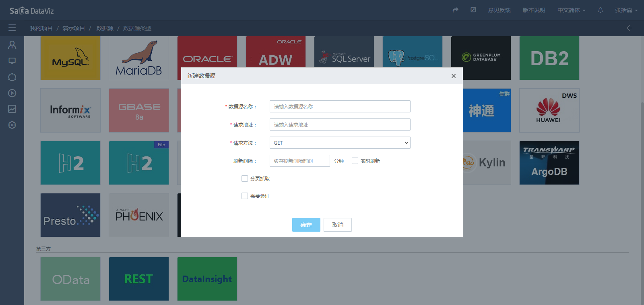Click the 请求地址 input field

click(340, 124)
